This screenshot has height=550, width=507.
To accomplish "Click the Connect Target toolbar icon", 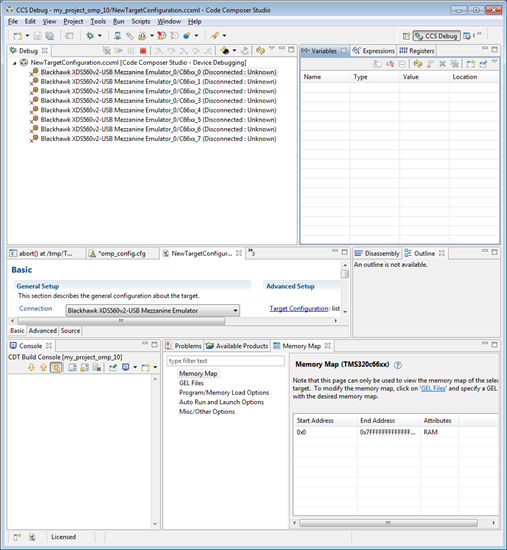I will click(118, 36).
